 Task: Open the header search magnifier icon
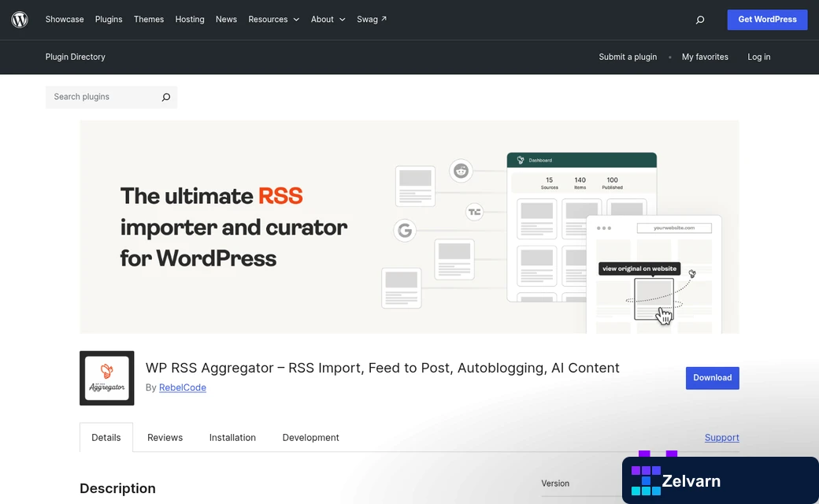click(x=700, y=20)
